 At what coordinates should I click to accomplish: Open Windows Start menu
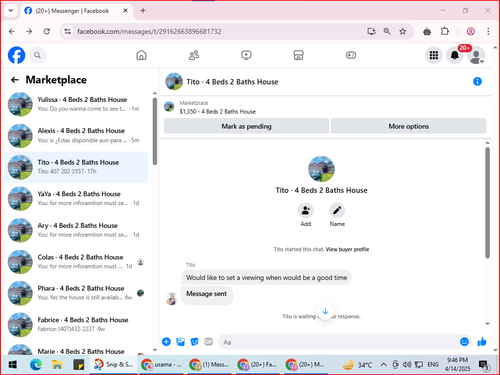(12, 365)
